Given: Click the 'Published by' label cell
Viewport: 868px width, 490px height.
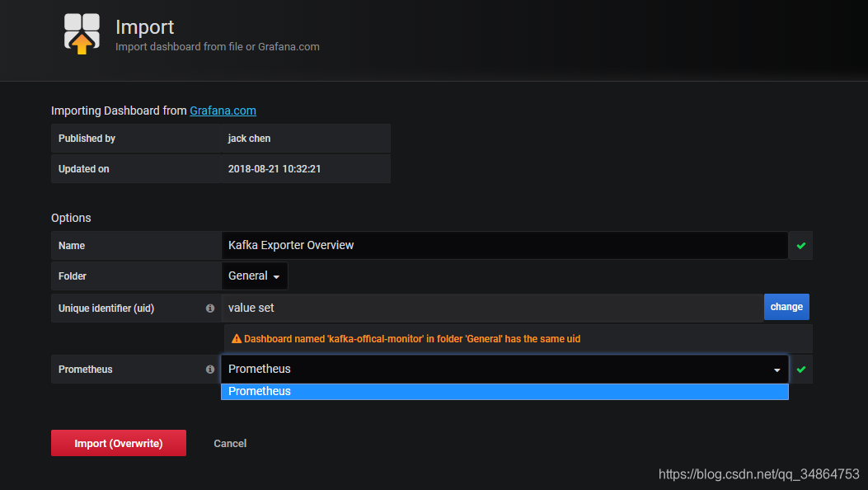Looking at the screenshot, I should coord(136,139).
